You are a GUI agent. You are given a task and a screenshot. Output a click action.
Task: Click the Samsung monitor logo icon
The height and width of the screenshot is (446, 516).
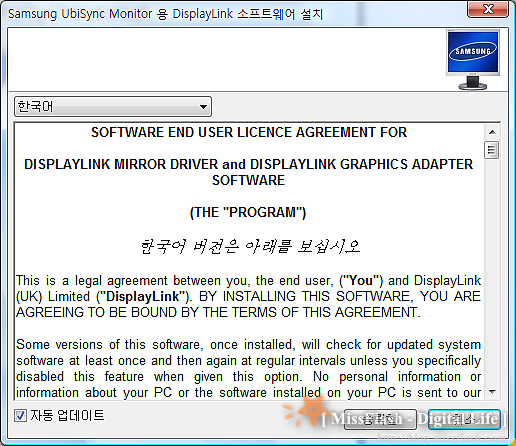[x=473, y=60]
